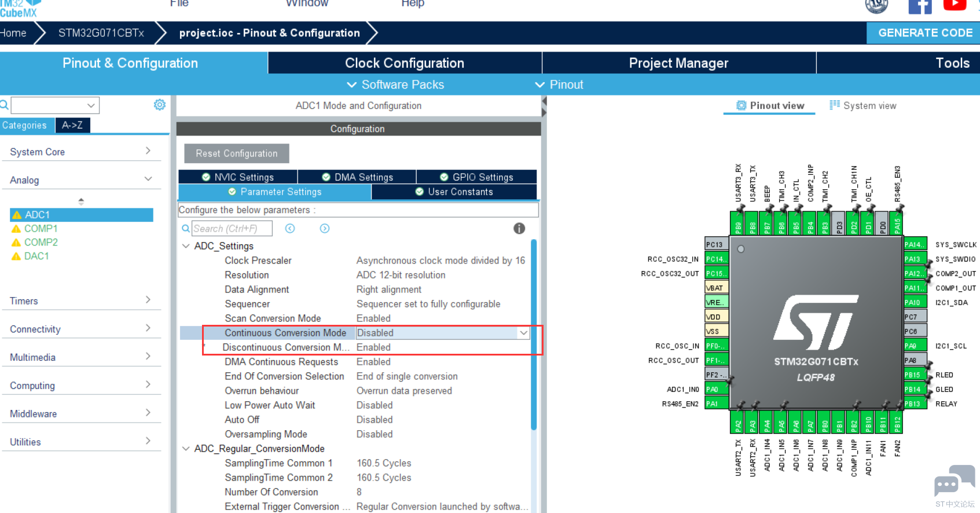The image size is (980, 513).
Task: Collapse the ADC_Settings tree group
Action: (186, 246)
